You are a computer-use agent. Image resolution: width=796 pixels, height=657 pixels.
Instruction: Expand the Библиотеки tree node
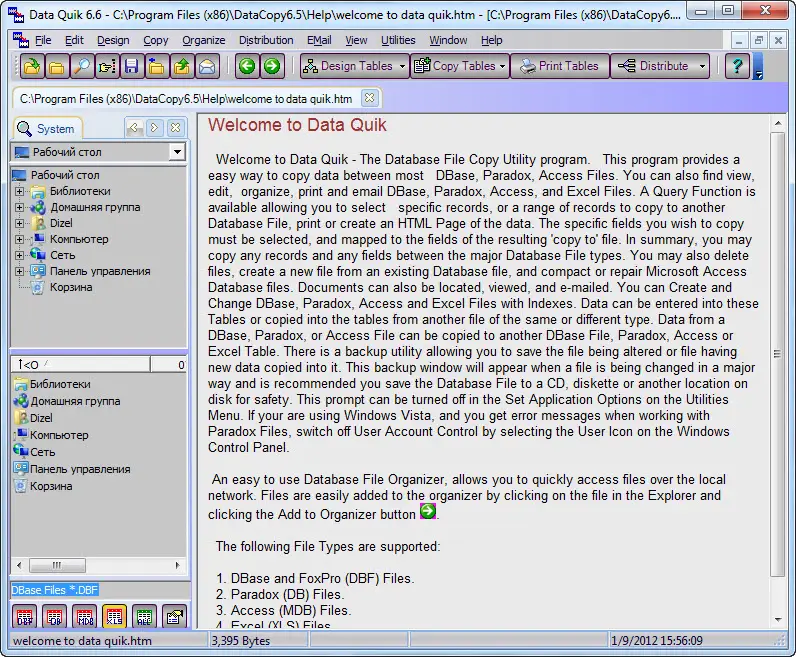19,191
